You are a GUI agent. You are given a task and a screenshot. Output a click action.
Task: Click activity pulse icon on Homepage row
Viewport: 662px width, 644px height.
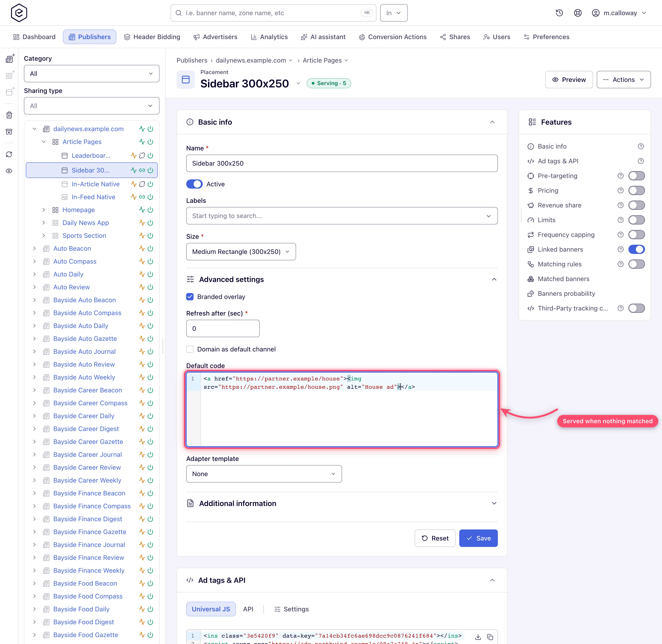tap(142, 210)
